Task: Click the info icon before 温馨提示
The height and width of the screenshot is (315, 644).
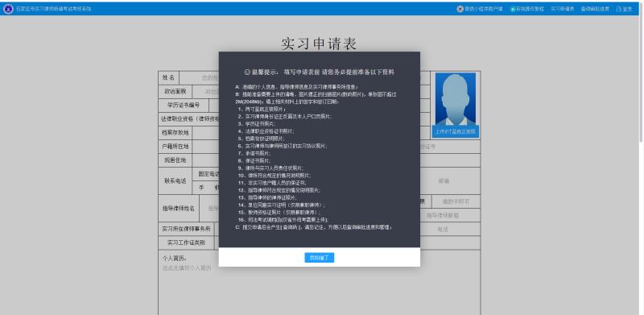Action: [247, 72]
